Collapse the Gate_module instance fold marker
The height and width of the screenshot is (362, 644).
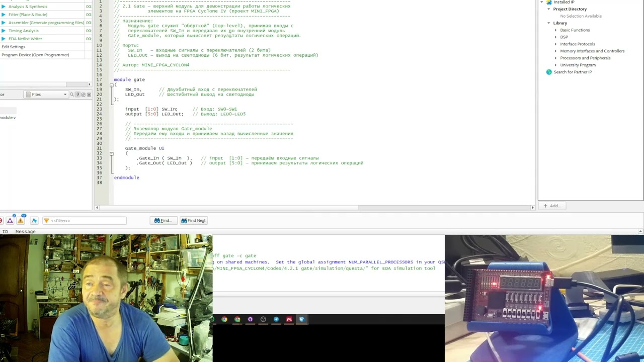(x=112, y=153)
